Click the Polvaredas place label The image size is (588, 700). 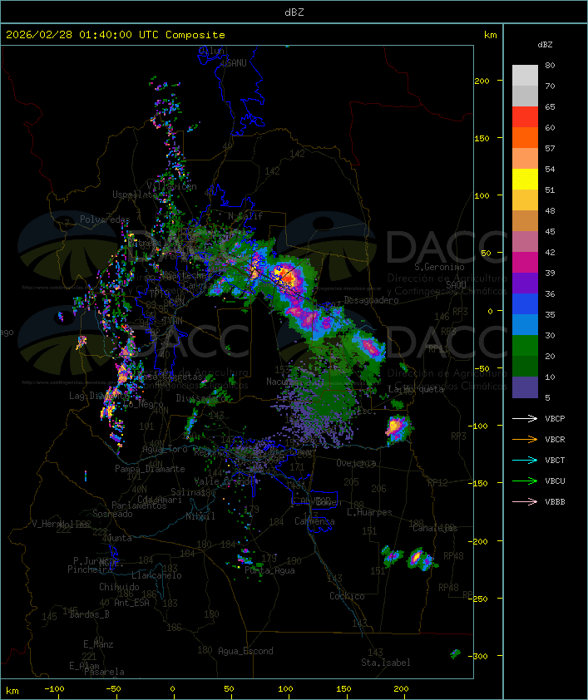pyautogui.click(x=105, y=219)
